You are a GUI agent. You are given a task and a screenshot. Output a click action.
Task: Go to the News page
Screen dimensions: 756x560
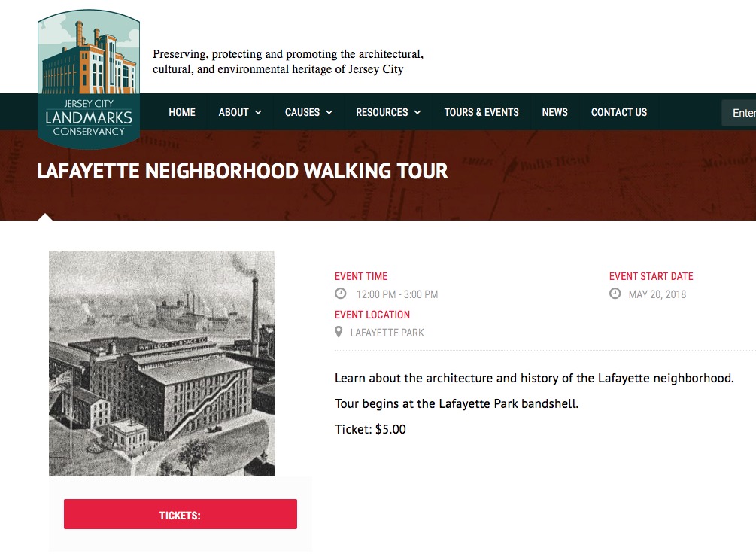pyautogui.click(x=554, y=112)
